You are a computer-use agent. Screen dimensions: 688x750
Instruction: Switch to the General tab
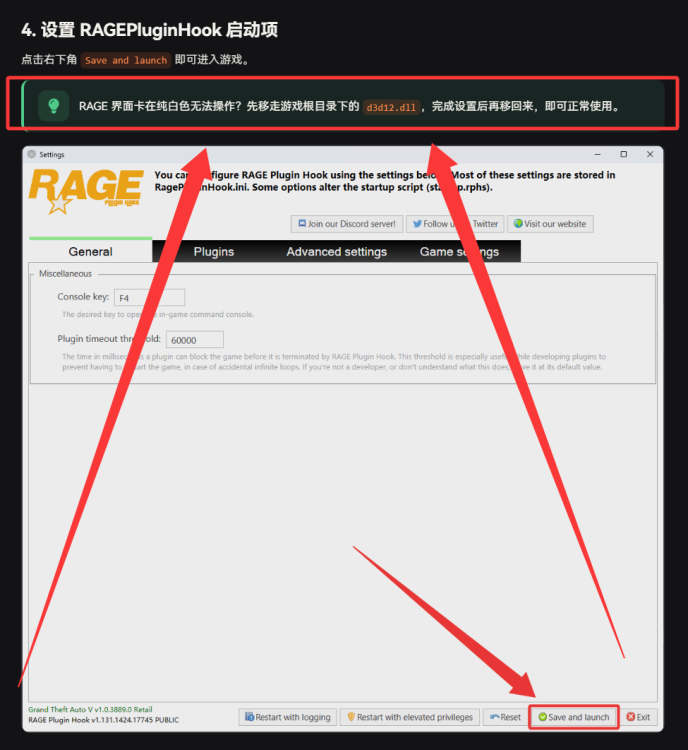[90, 251]
